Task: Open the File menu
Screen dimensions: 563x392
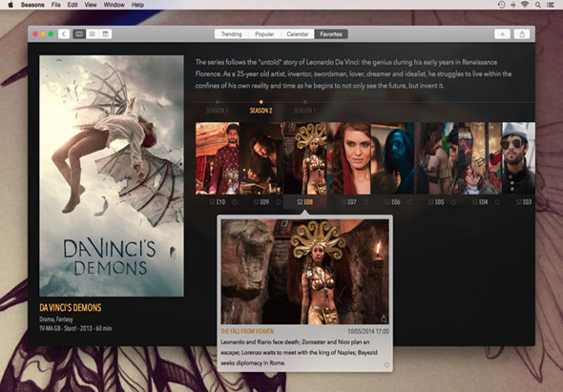Action: tap(55, 5)
